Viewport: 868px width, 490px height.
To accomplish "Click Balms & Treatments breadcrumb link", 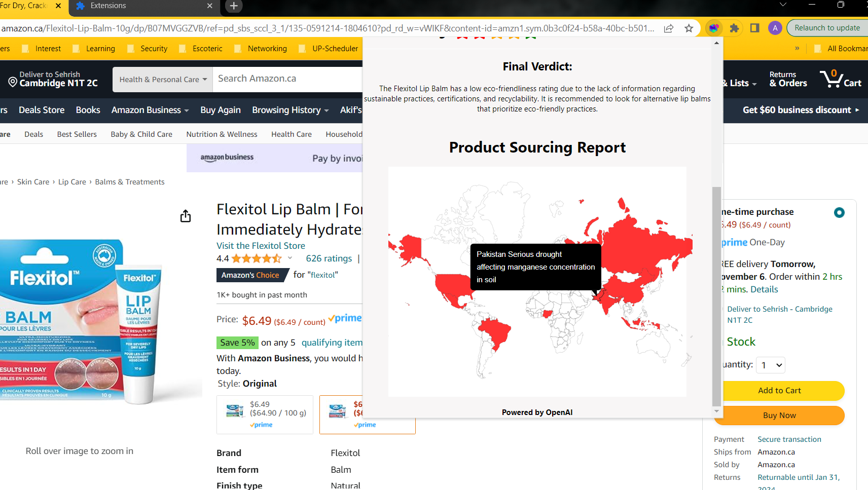I will (130, 182).
